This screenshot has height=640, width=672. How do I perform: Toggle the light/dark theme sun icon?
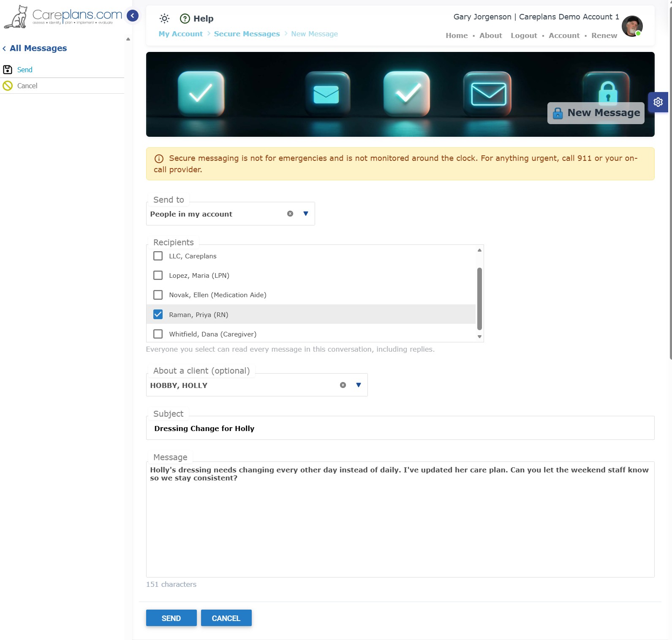pyautogui.click(x=164, y=19)
